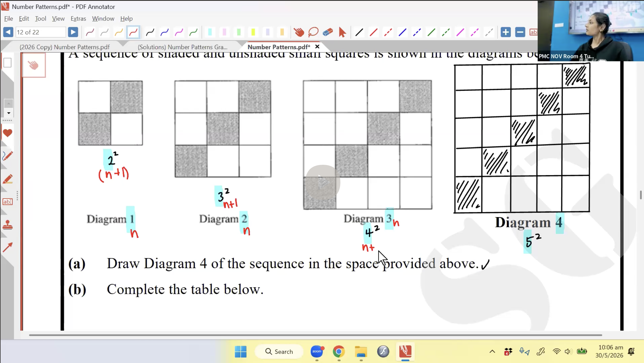Screen dimensions: 644x363
Task: Pick the solid magenta line tool
Action: point(460,32)
